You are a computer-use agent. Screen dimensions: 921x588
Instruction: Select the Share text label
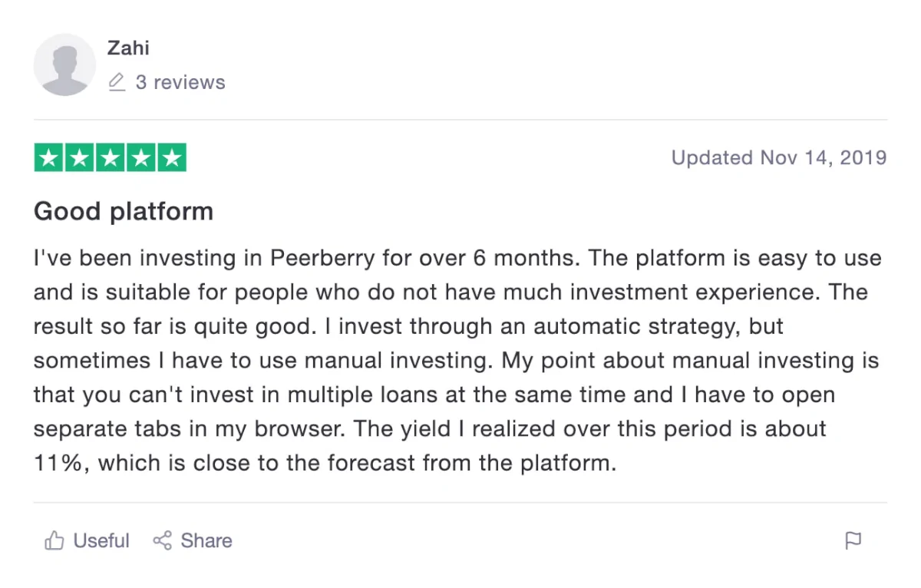[206, 541]
